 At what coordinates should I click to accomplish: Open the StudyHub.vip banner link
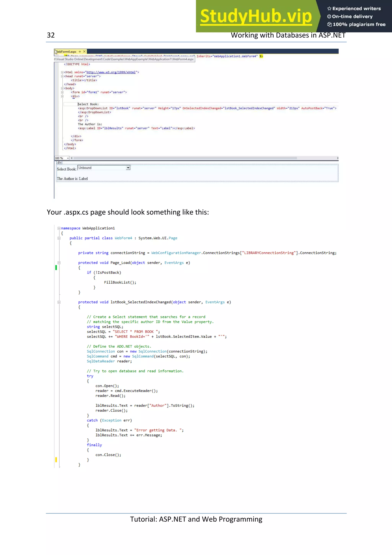tap(256, 16)
